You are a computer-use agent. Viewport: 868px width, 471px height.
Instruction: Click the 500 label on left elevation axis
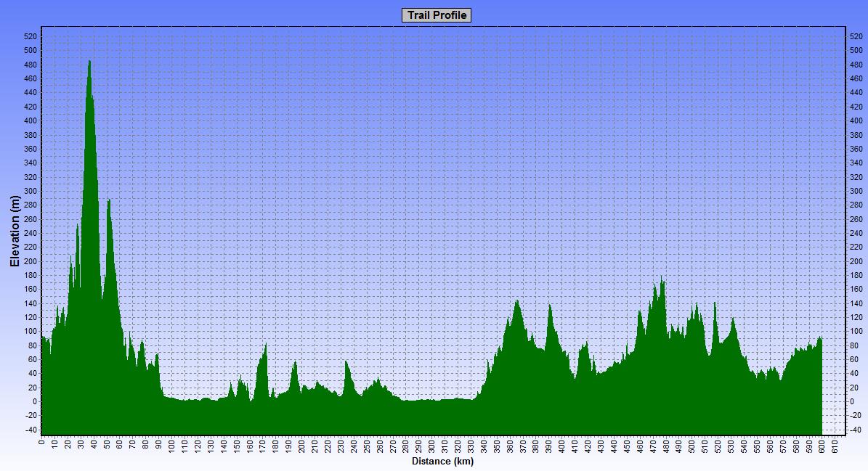[x=31, y=50]
